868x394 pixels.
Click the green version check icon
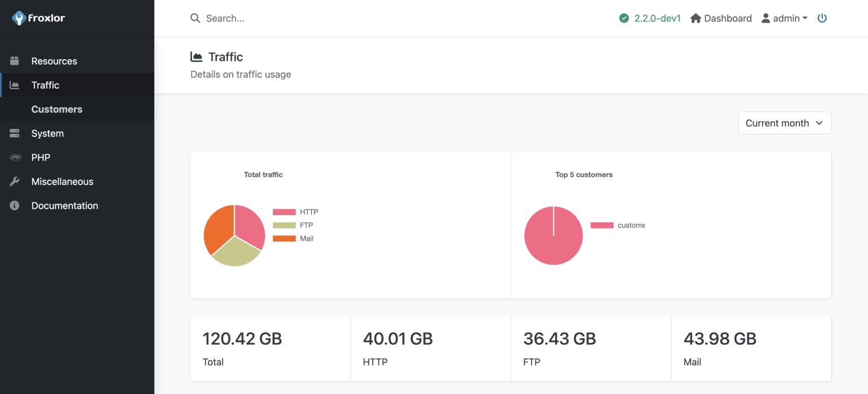[x=624, y=17]
